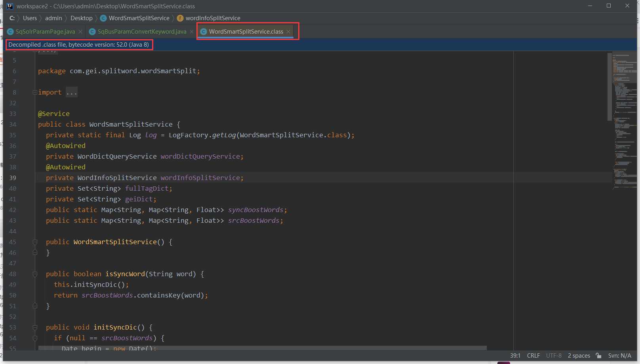Click the fold end marker at line 46
The image size is (640, 364).
(x=35, y=252)
